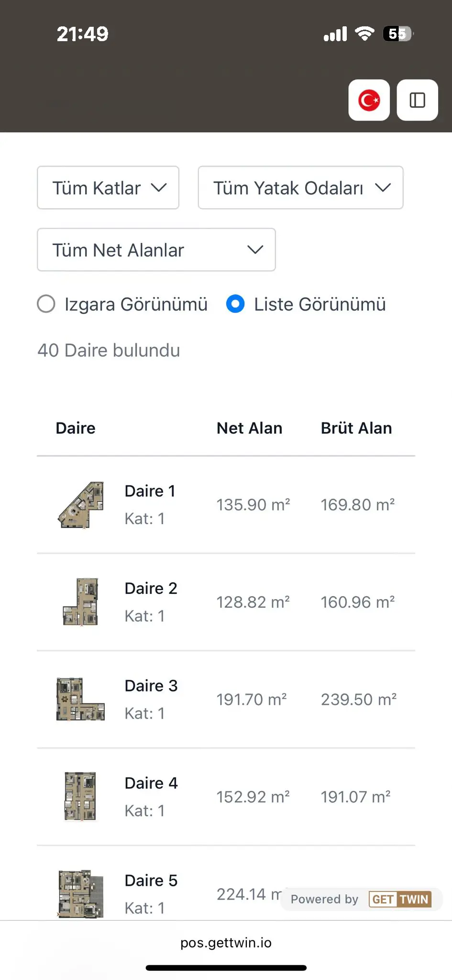Viewport: 452px width, 980px height.
Task: Sort by the Net Alan column header
Action: [x=249, y=428]
